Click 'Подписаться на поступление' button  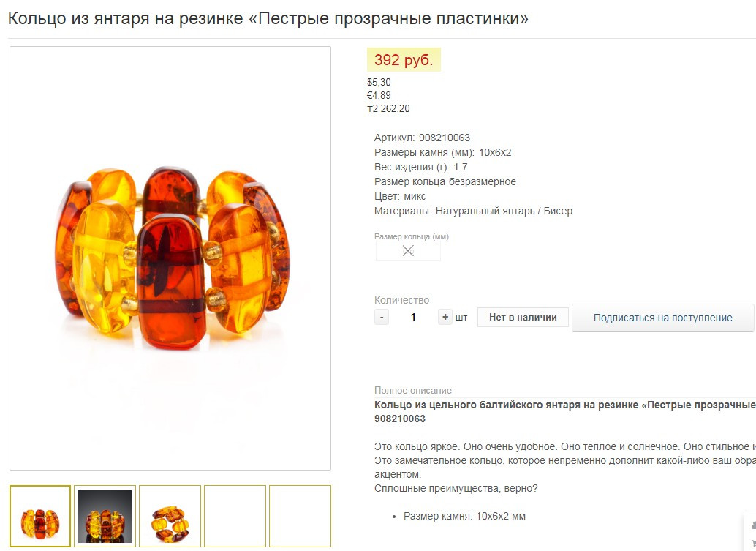(662, 318)
